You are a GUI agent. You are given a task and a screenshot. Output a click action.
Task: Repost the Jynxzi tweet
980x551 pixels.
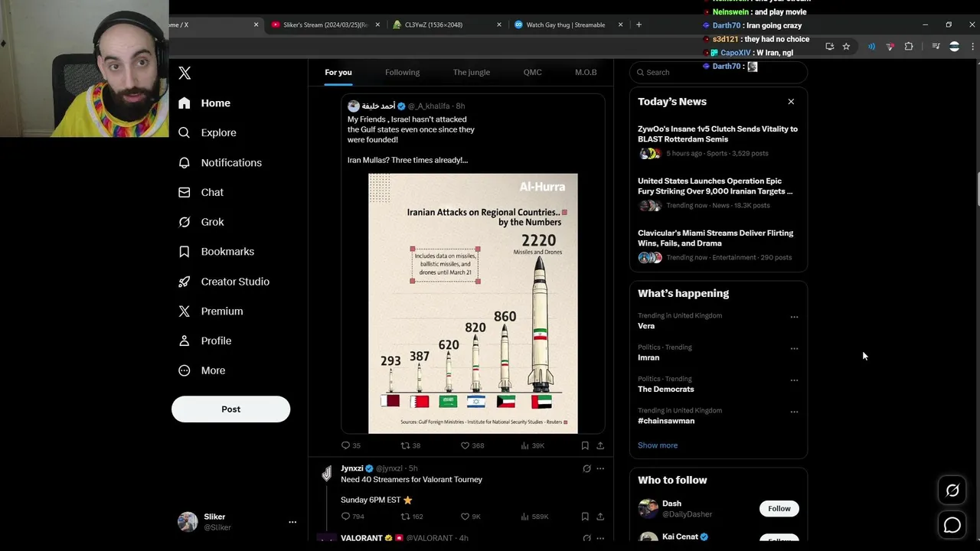412,517
